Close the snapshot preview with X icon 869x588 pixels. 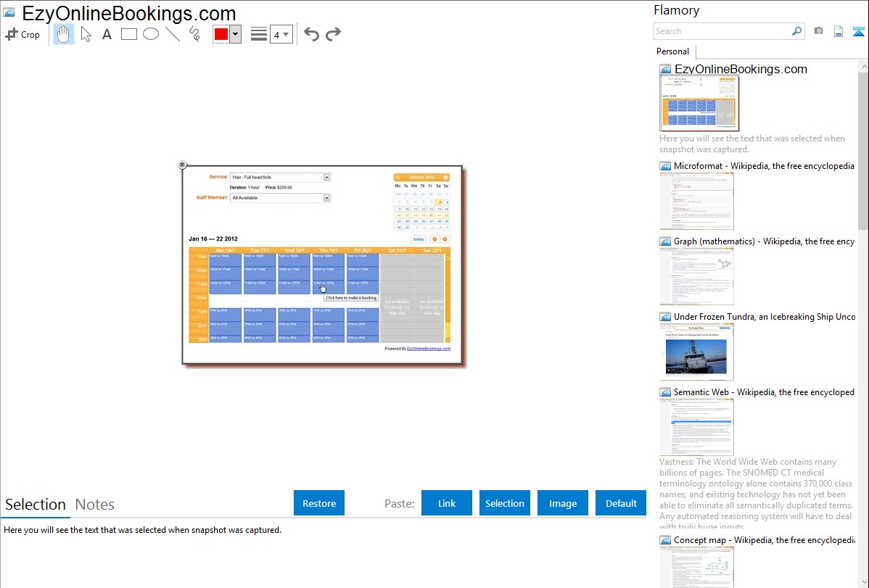click(x=182, y=165)
